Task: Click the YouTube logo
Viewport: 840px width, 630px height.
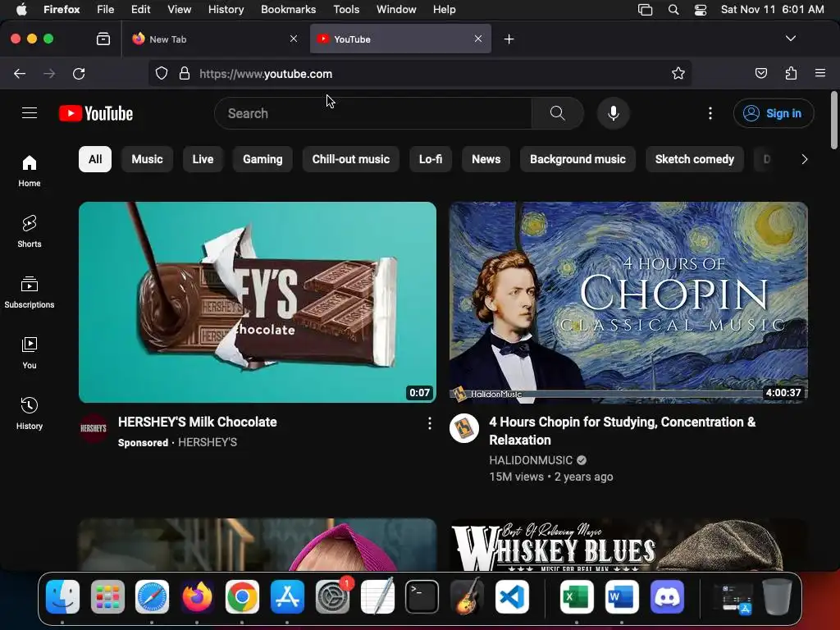Action: [x=96, y=113]
